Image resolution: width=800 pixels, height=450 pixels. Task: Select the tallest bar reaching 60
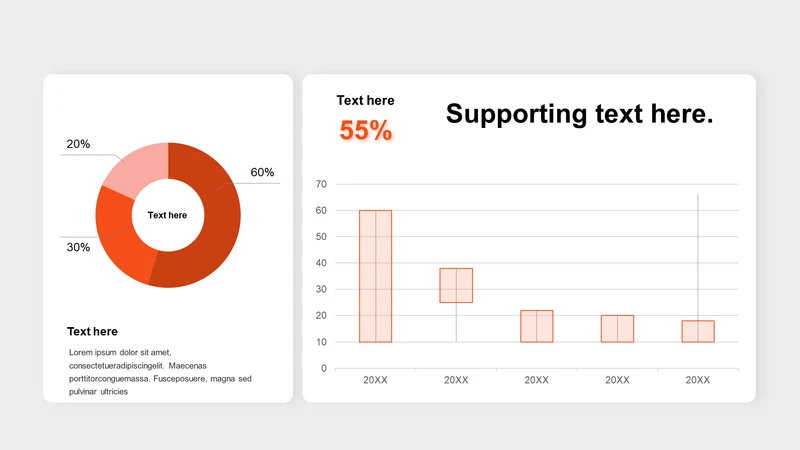(375, 276)
